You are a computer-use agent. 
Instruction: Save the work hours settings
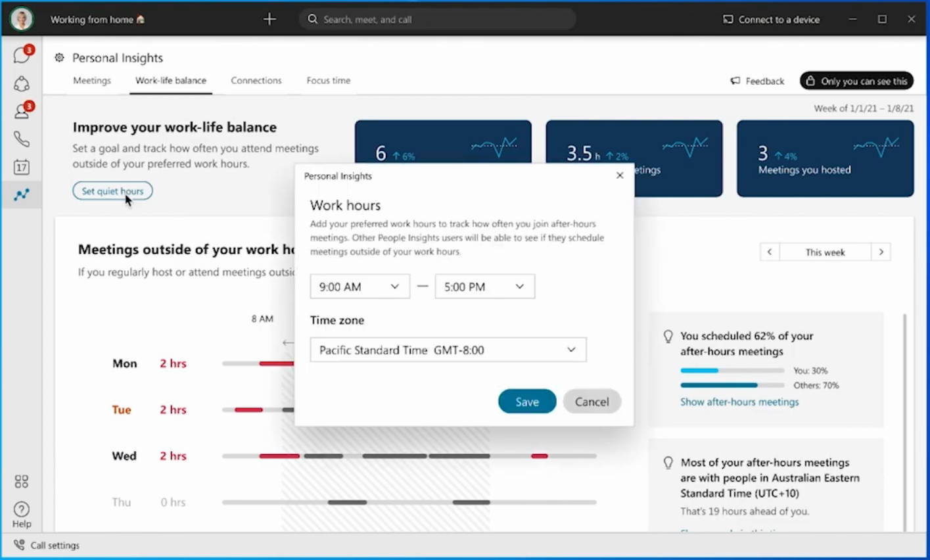point(526,402)
